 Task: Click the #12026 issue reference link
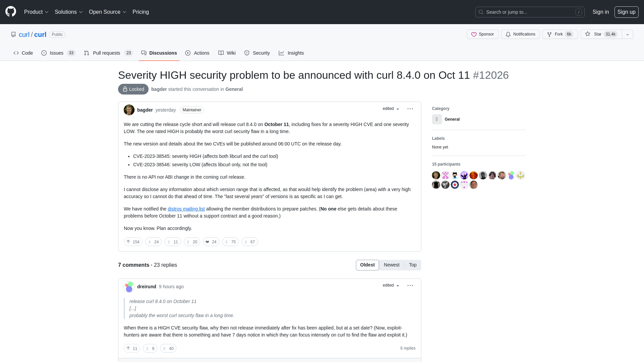[490, 75]
